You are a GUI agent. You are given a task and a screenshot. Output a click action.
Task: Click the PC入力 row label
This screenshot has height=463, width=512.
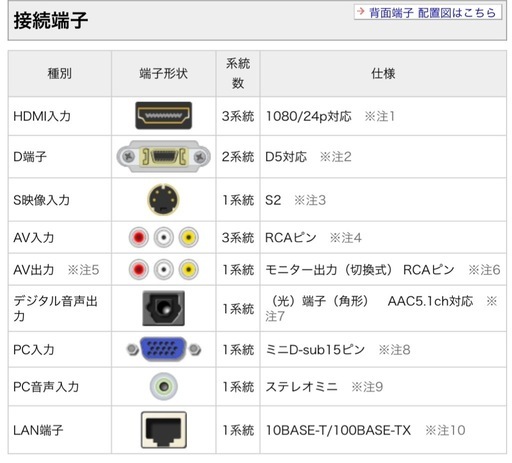[x=34, y=350]
